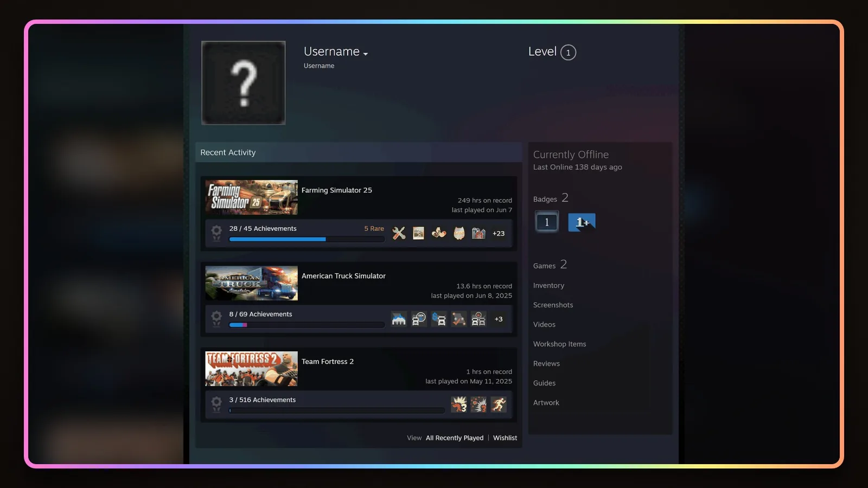This screenshot has width=868, height=488.
Task: Open the Team Fortress 2 title link
Action: (x=328, y=362)
